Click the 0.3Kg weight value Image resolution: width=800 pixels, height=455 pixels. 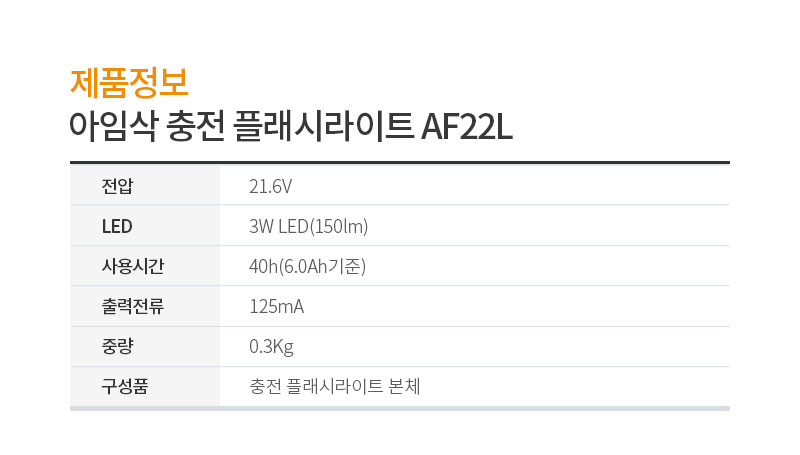click(271, 347)
